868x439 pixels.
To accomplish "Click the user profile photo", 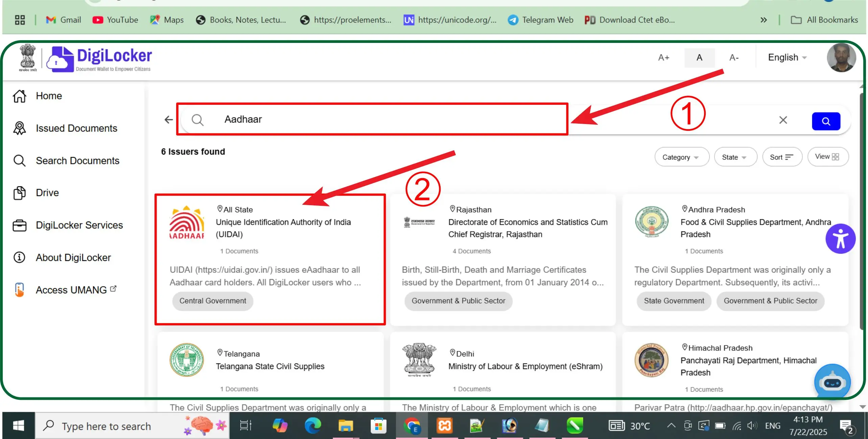I will pyautogui.click(x=841, y=58).
